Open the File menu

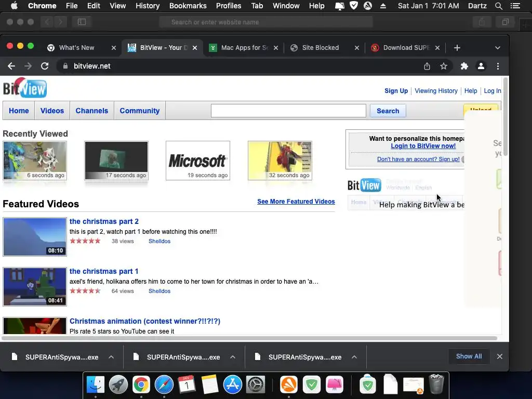pyautogui.click(x=72, y=6)
